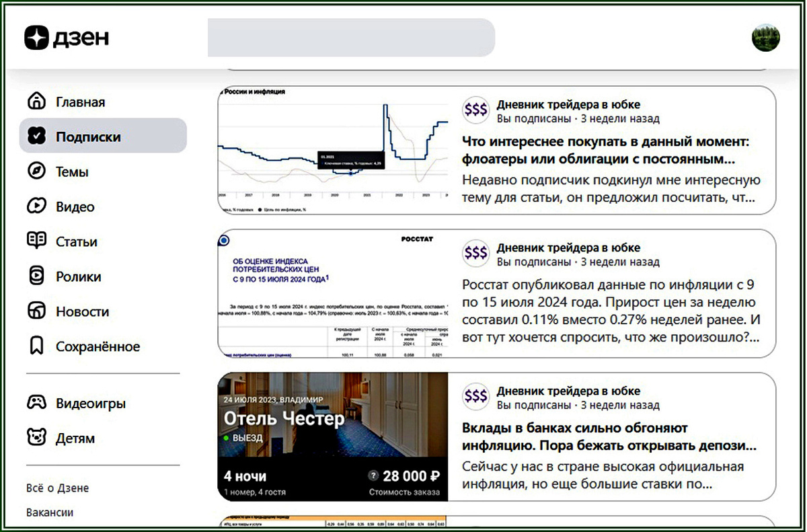This screenshot has width=807, height=532.
Task: Click the search input field
Action: click(351, 38)
